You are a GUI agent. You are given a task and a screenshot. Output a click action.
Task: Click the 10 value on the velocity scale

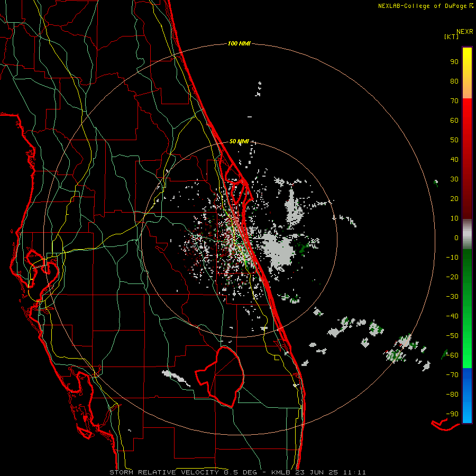pyautogui.click(x=454, y=218)
